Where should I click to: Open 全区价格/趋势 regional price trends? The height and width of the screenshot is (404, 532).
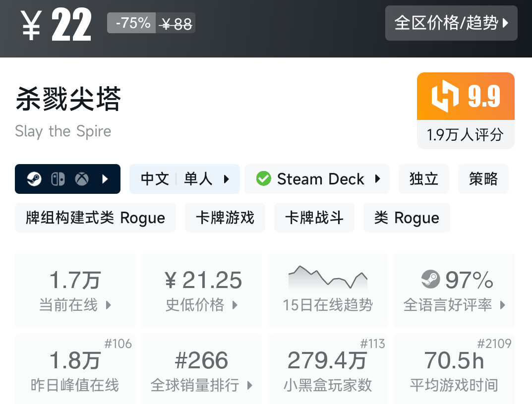tap(451, 23)
